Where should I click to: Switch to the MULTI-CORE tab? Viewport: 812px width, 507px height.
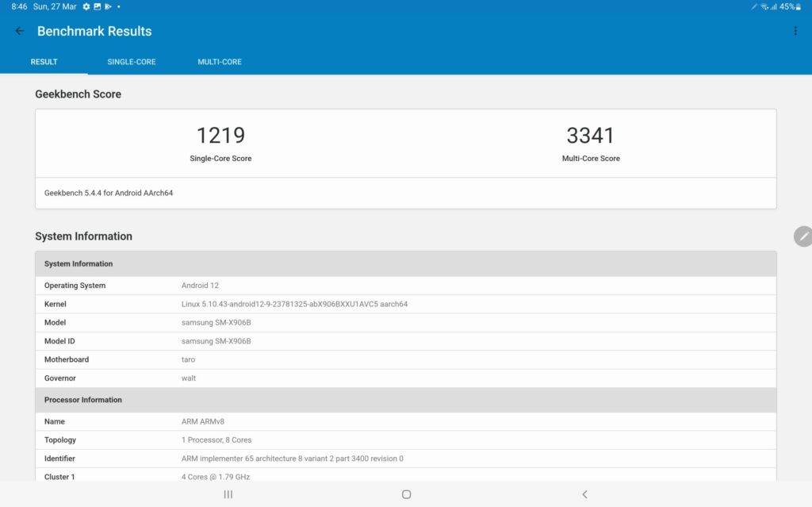coord(220,61)
